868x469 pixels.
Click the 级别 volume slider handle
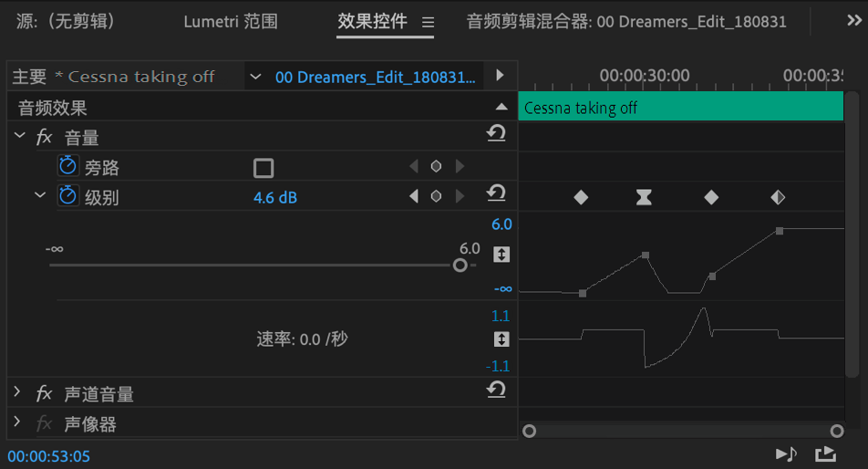pyautogui.click(x=460, y=266)
